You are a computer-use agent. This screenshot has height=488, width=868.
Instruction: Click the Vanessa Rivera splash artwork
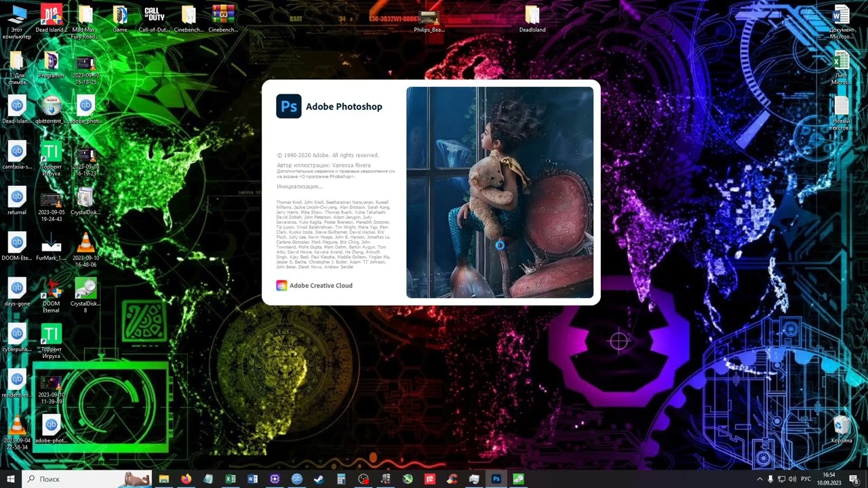coord(500,192)
